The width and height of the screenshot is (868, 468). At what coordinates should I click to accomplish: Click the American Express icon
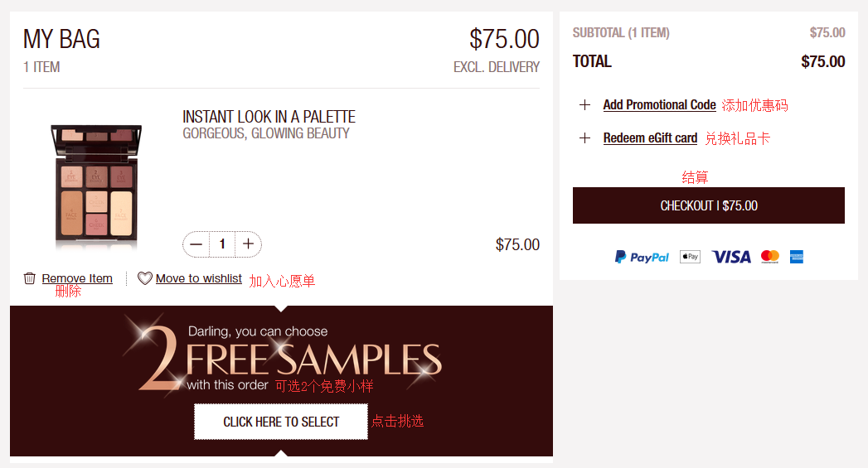pyautogui.click(x=797, y=257)
